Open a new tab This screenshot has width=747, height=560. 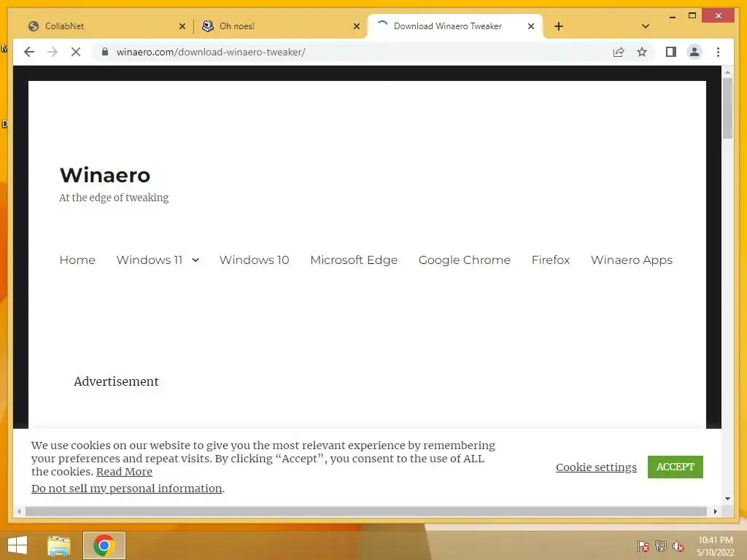(559, 26)
